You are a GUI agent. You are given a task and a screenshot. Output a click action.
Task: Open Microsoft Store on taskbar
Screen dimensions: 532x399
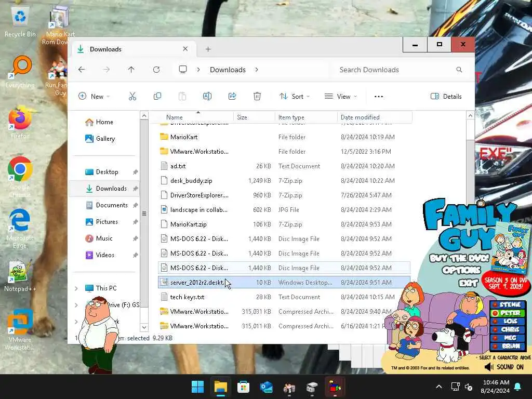click(243, 387)
